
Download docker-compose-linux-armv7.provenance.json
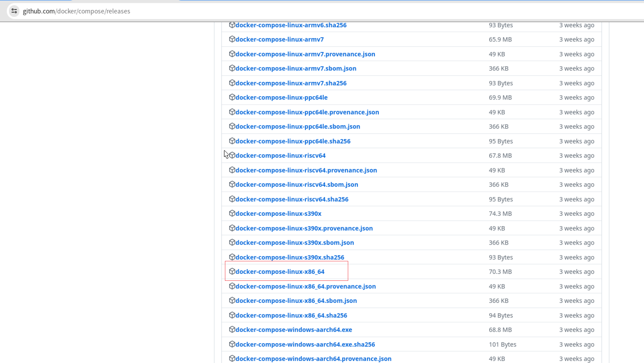305,54
